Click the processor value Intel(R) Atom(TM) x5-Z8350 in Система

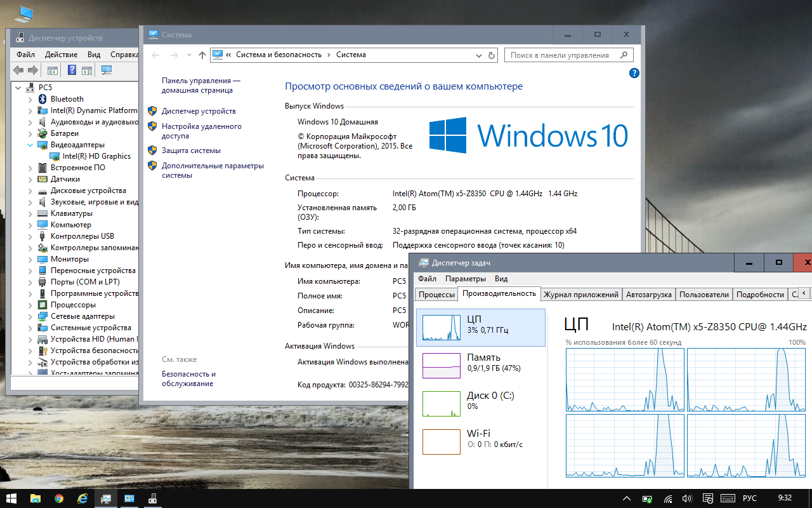485,194
